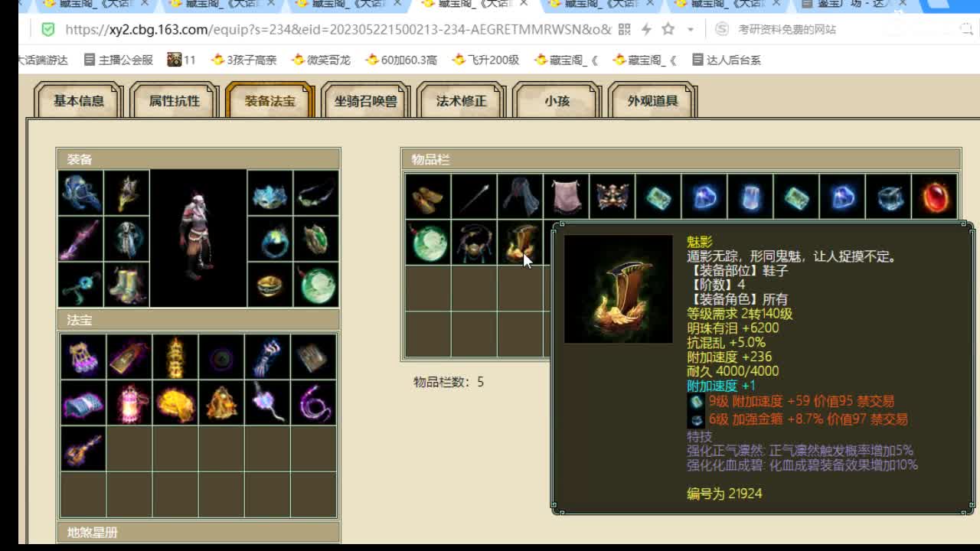This screenshot has height=551, width=980.
Task: Select the pink cloth item in 物品栏
Action: pos(566,197)
